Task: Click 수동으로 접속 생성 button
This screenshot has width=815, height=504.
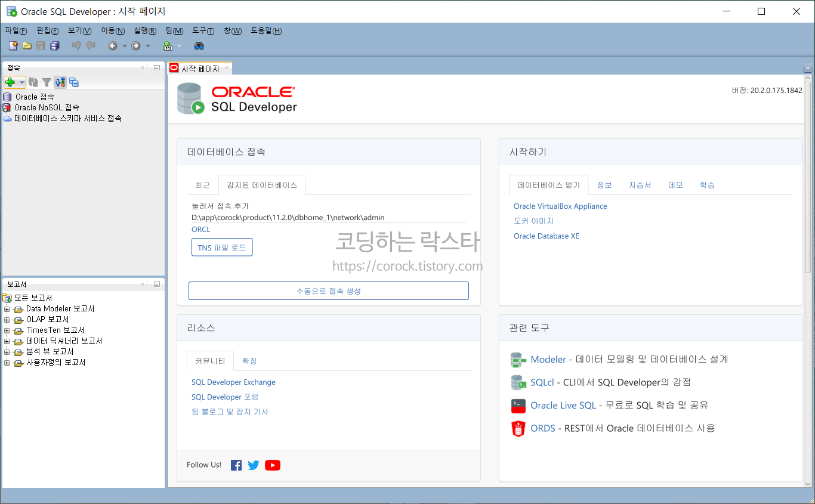Action: point(329,291)
